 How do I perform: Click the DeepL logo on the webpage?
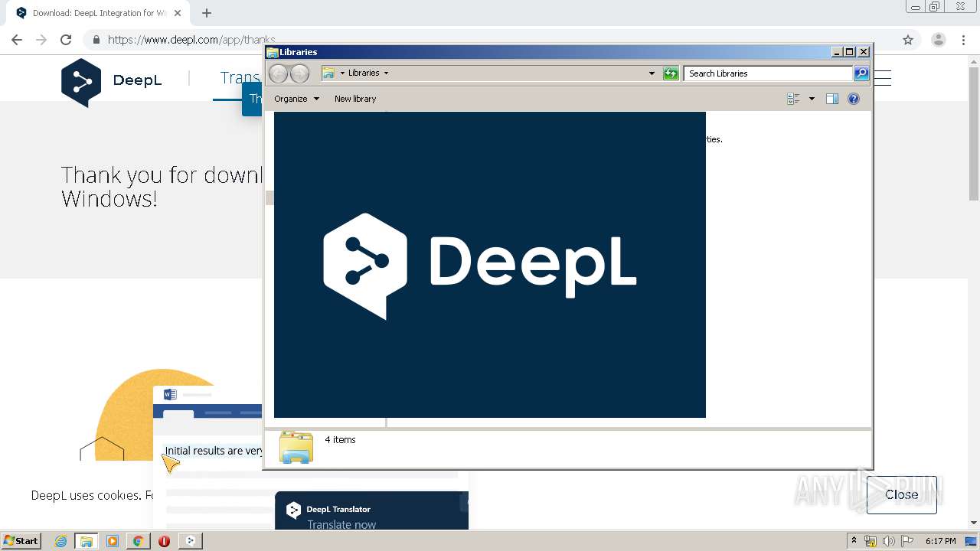[x=112, y=82]
